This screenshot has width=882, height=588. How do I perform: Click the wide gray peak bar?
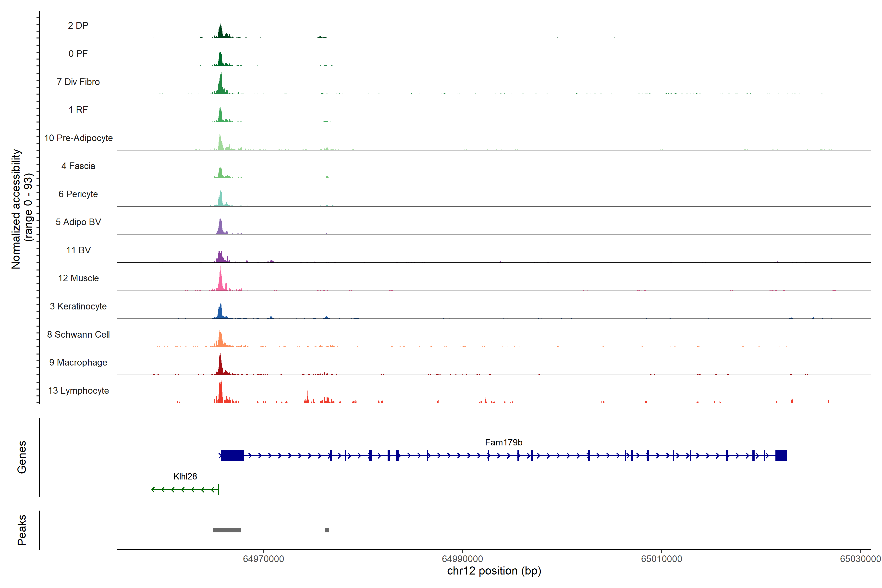coord(227,530)
